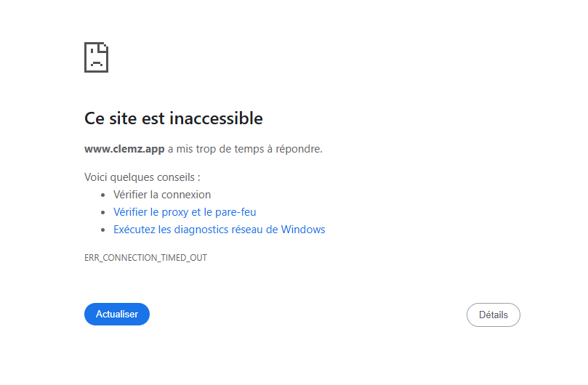Viewport: 588px width, 385px height.
Task: Click the ERR_CONNECTION_TIMED_OUT error code
Action: [145, 258]
